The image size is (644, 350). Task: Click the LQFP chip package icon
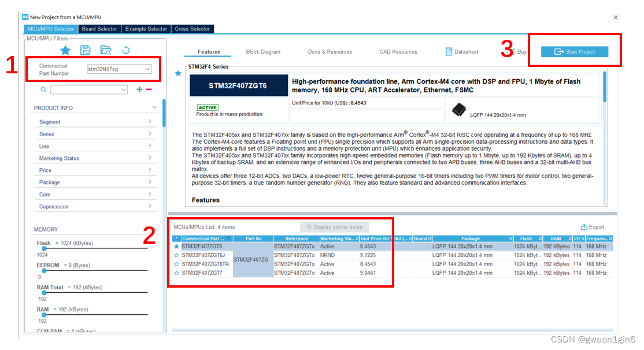pos(459,110)
